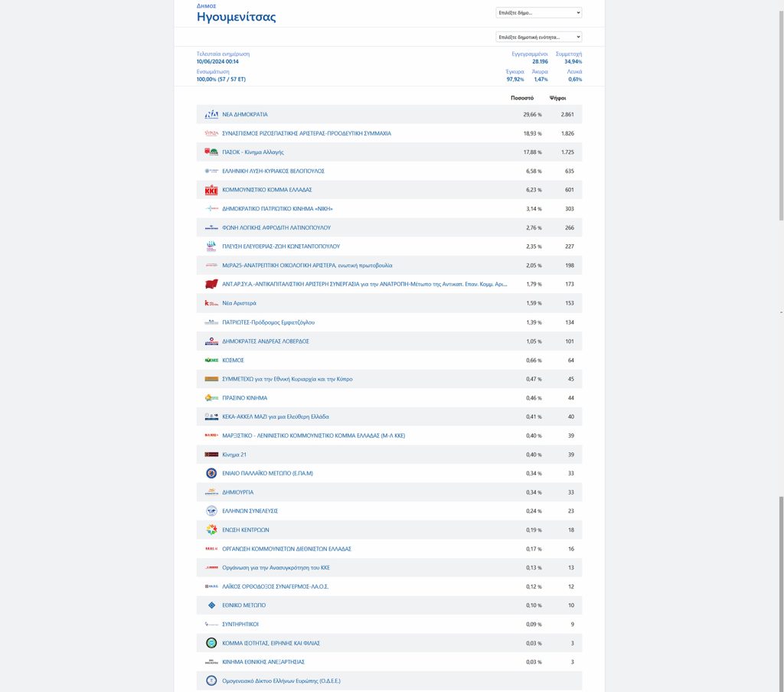Select ΦΩΝΗ ΛΟΓΙΚΗΣ ΑΦΡΟΔΙΤΗ ΛΑΤΙΝΟΠΟΥΛΟΥ name
The width and height of the screenshot is (784, 692).
pyautogui.click(x=276, y=227)
